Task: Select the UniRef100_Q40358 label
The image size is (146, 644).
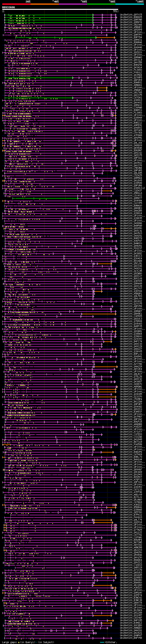Action: click(x=131, y=63)
